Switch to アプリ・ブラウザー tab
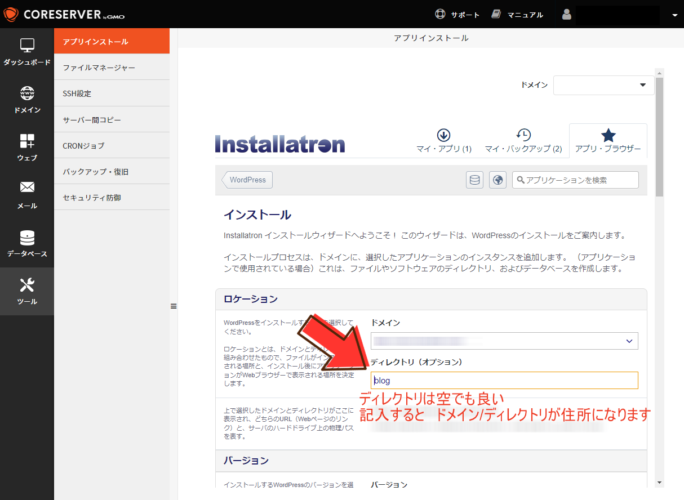684x500 pixels. click(608, 141)
